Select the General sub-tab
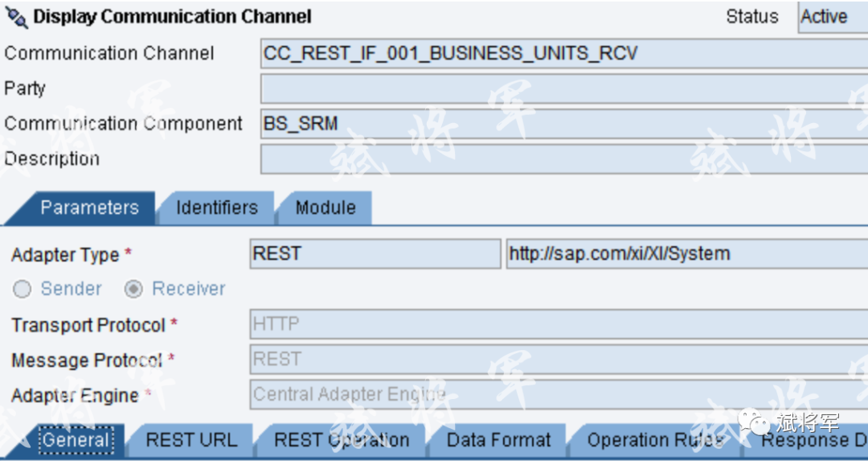This screenshot has width=868, height=461. click(76, 441)
